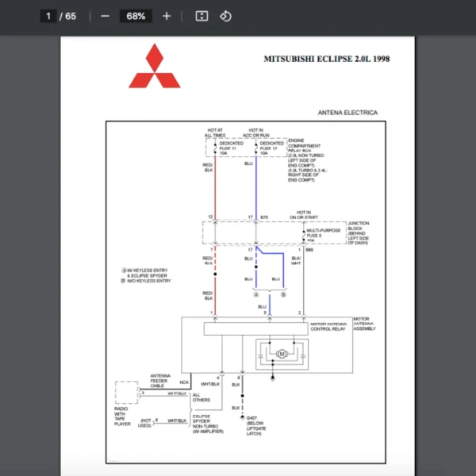Rotate the document with the rotate icon

[x=225, y=16]
